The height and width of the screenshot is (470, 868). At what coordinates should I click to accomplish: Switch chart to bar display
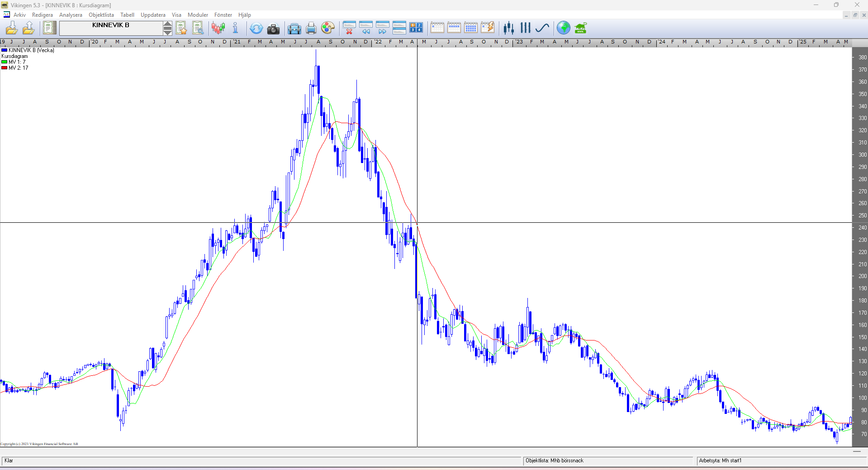[x=525, y=28]
